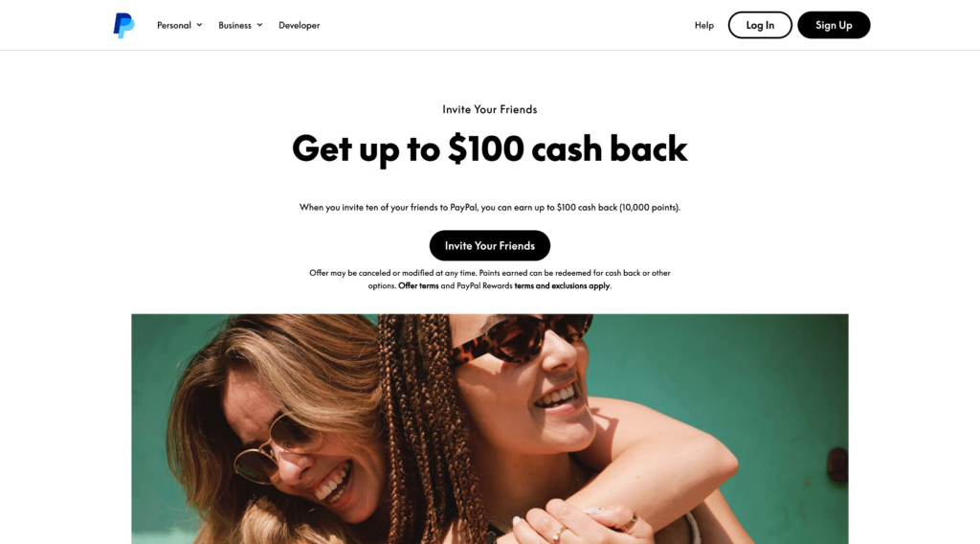The width and height of the screenshot is (980, 544).
Task: Click the sunglasses on the right woman
Action: pos(520,338)
